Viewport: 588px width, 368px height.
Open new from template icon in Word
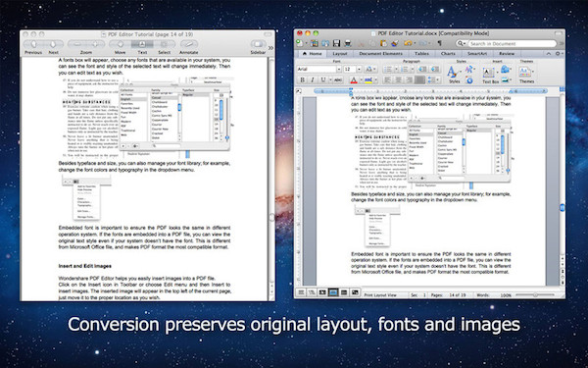(x=315, y=43)
